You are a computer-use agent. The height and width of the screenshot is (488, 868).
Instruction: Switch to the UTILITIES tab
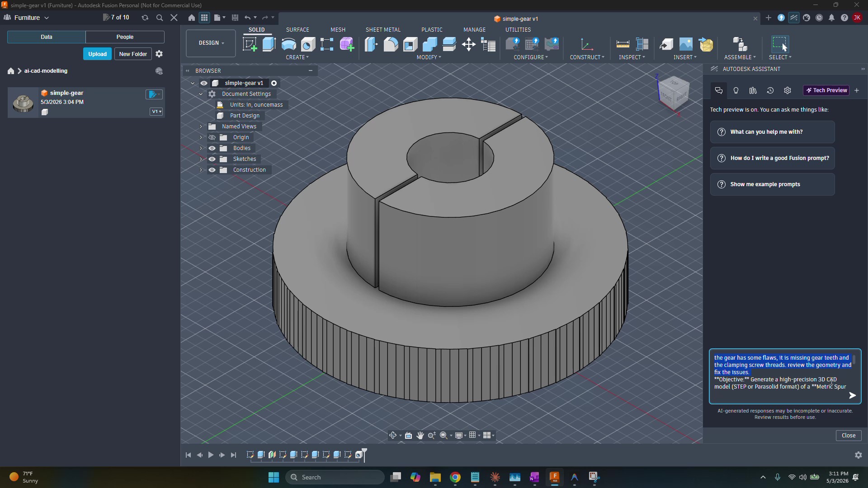[x=518, y=30]
